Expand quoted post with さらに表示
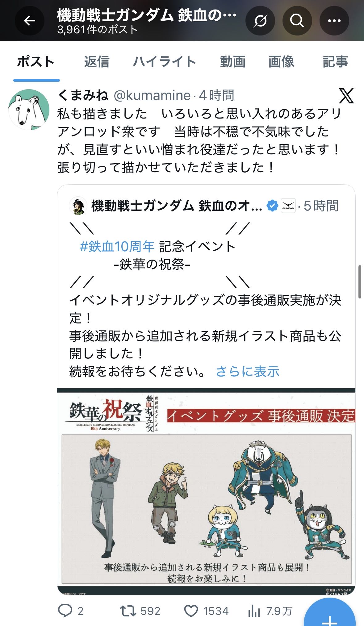Screen dimensions: 364x626 point(248,371)
